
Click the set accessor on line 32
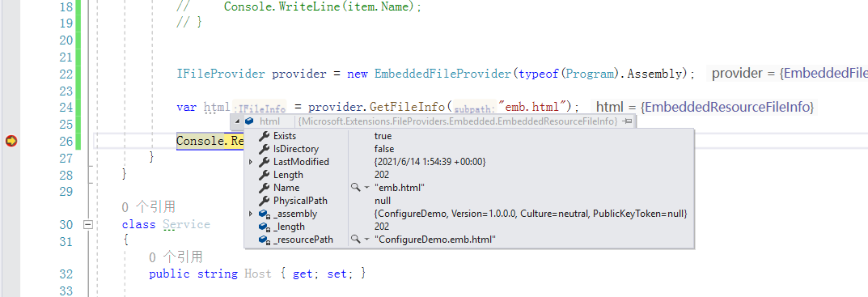pos(337,274)
